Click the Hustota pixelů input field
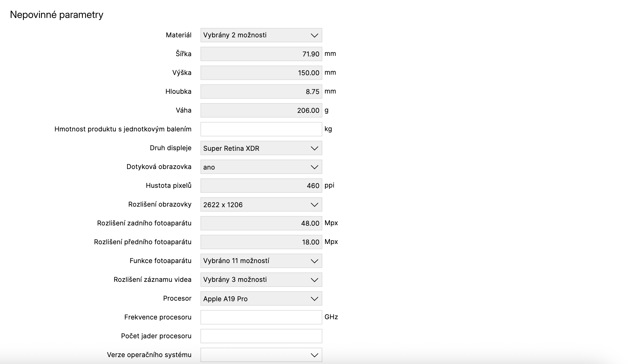The image size is (628, 364). click(x=261, y=186)
